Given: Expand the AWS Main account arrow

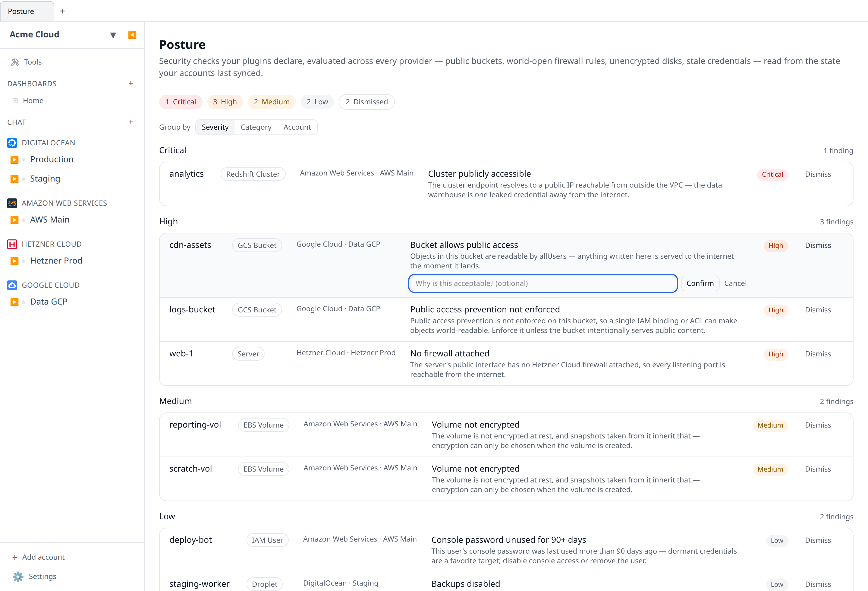Looking at the screenshot, I should 14,220.
